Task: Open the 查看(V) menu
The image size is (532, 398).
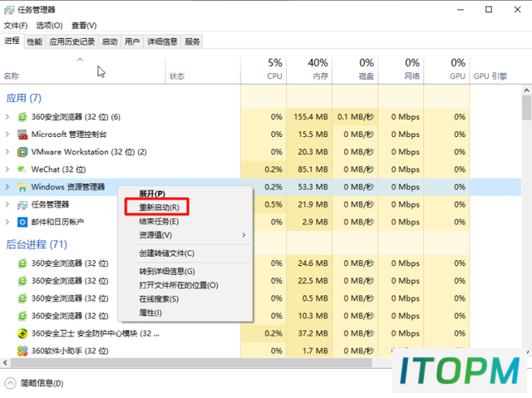Action: (84, 26)
